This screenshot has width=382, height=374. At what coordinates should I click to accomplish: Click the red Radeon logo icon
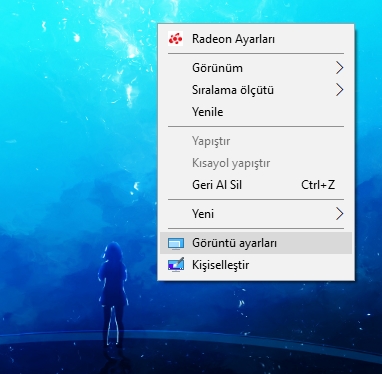176,39
